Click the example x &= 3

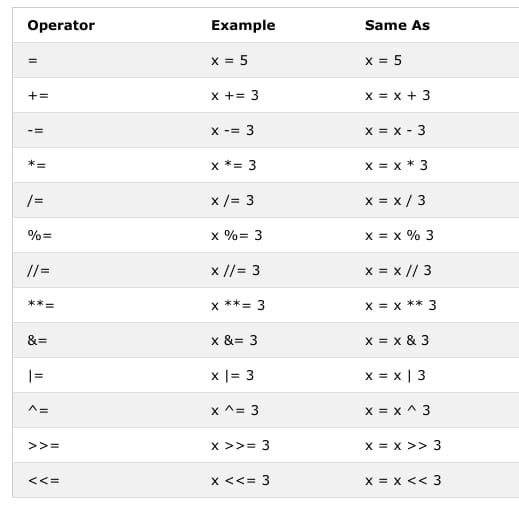[x=234, y=340]
